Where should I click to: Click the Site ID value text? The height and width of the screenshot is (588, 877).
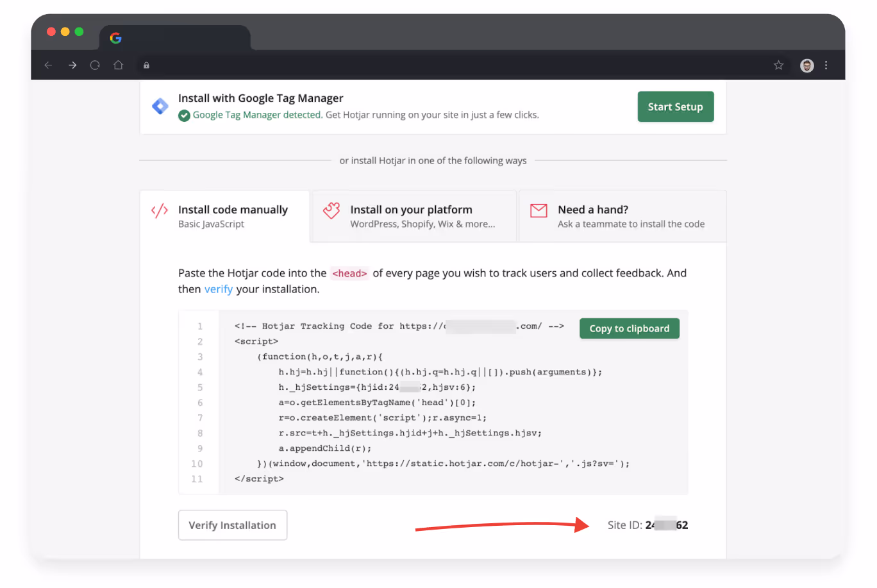[667, 525]
